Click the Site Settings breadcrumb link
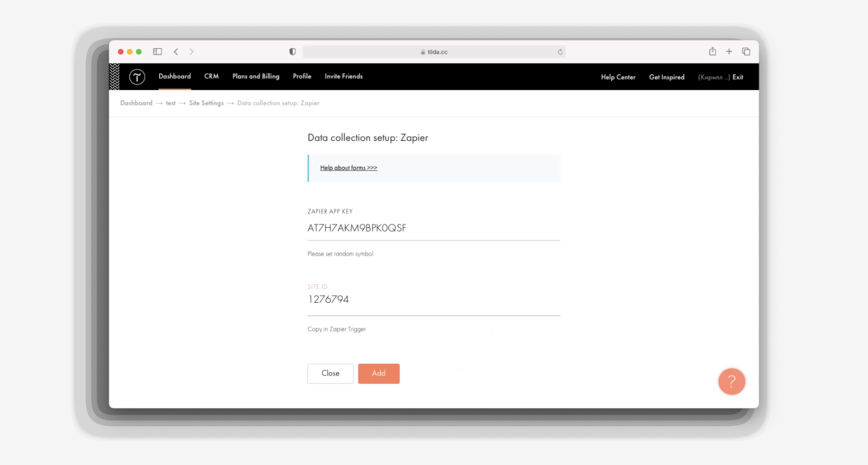868x465 pixels. pos(206,103)
